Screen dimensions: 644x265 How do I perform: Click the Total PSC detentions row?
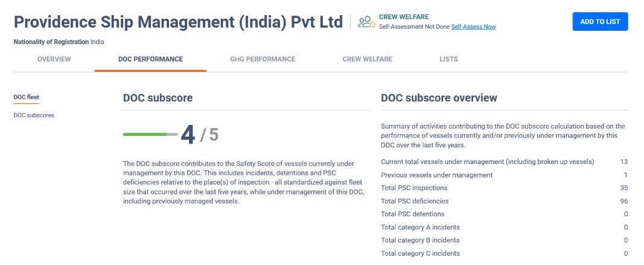tap(505, 214)
